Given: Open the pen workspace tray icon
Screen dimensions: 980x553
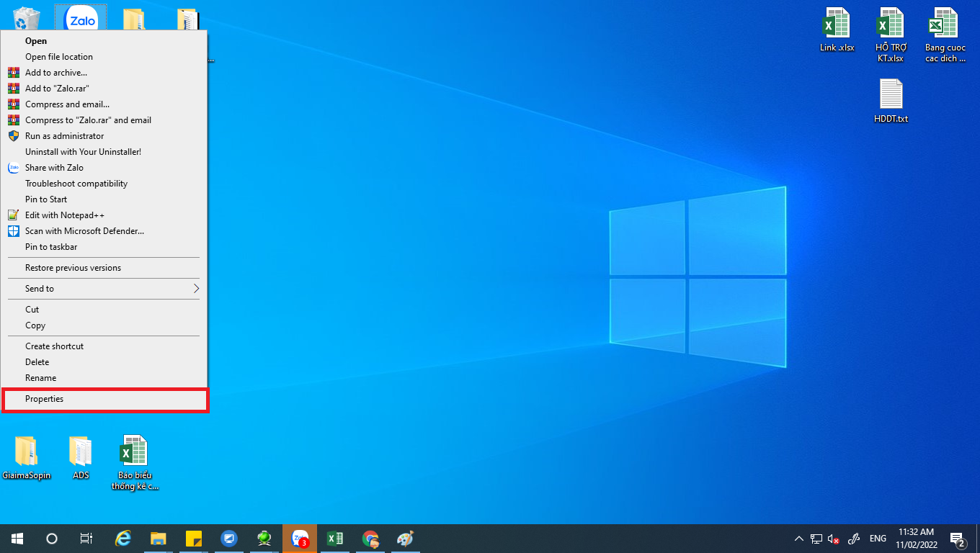Looking at the screenshot, I should click(x=855, y=539).
